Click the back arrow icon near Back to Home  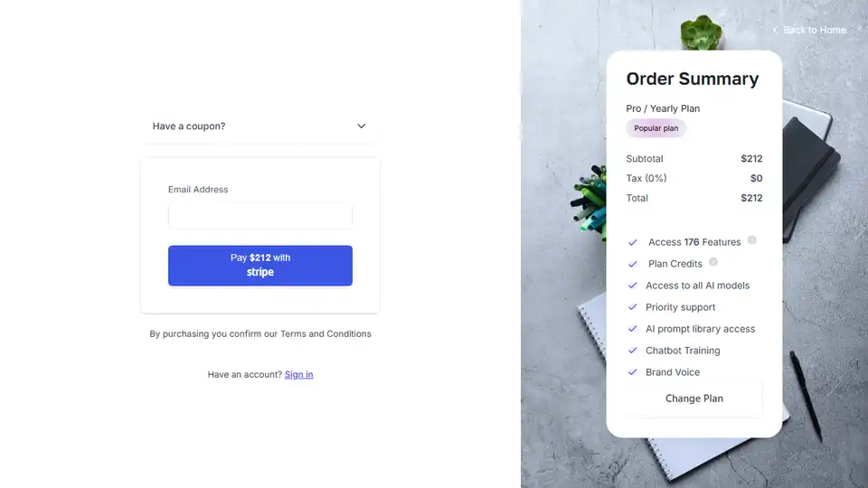(x=775, y=30)
